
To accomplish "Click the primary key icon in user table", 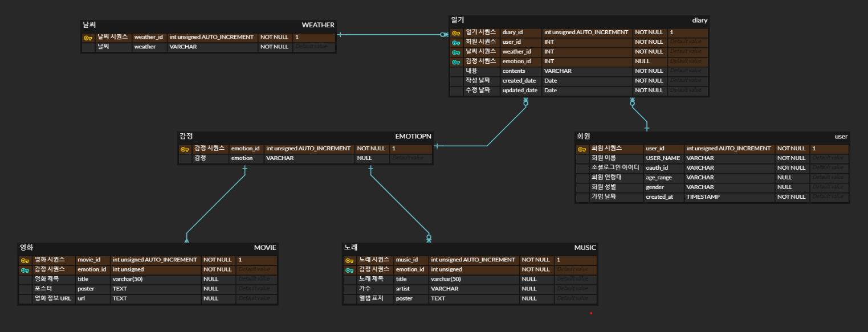I will click(582, 149).
